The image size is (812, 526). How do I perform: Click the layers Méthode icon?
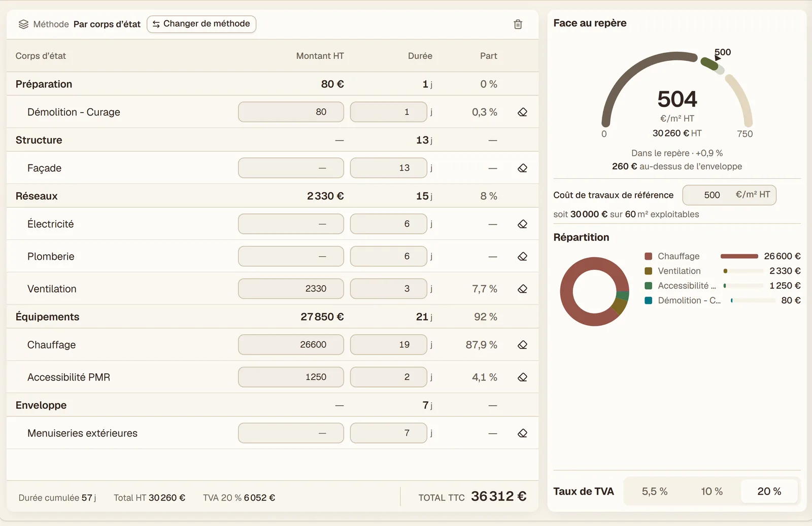23,24
